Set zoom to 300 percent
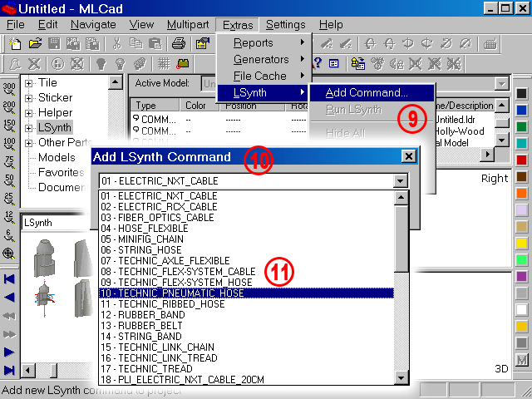This screenshot has height=399, width=532. tap(9, 89)
